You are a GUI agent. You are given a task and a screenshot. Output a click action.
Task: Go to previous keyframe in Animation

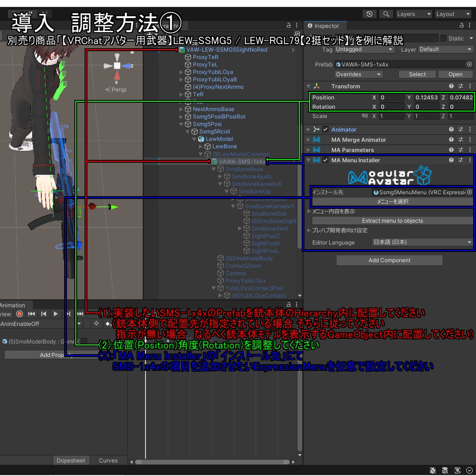44,314
